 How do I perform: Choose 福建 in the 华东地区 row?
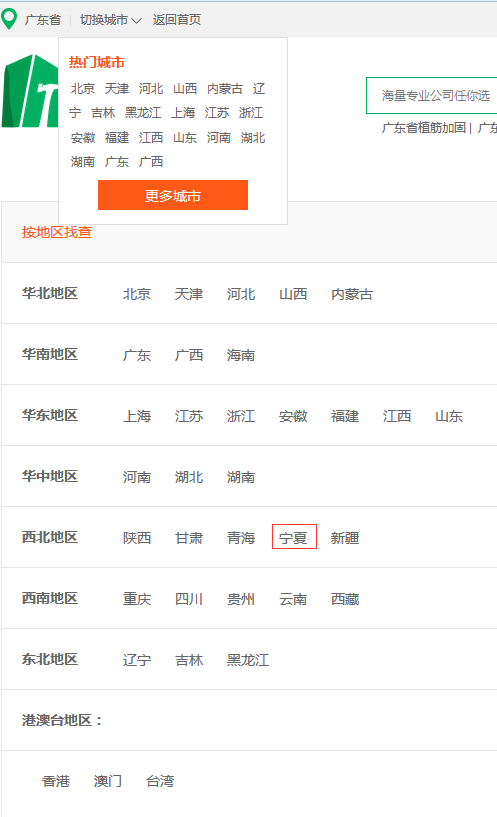point(345,416)
